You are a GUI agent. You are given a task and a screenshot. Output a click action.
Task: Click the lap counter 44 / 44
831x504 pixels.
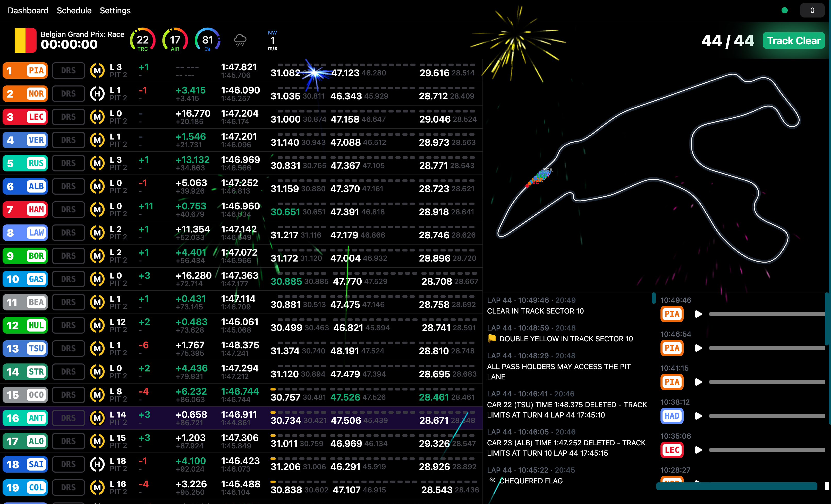point(727,41)
